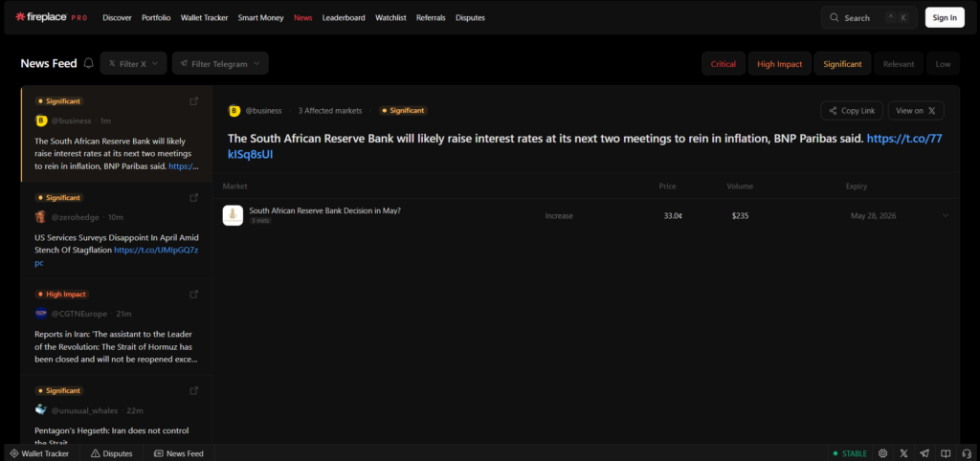Viewport: 980px width, 461px height.
Task: Click the View on X button
Action: [916, 111]
